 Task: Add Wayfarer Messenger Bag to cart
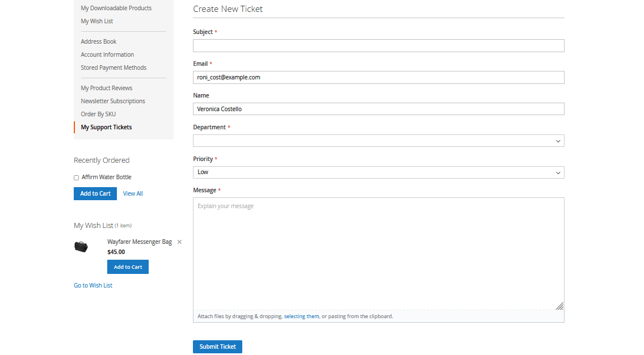(x=128, y=267)
